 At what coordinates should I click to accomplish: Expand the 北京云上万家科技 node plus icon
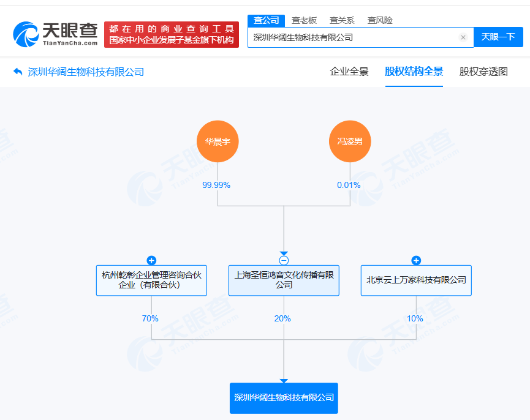point(415,260)
